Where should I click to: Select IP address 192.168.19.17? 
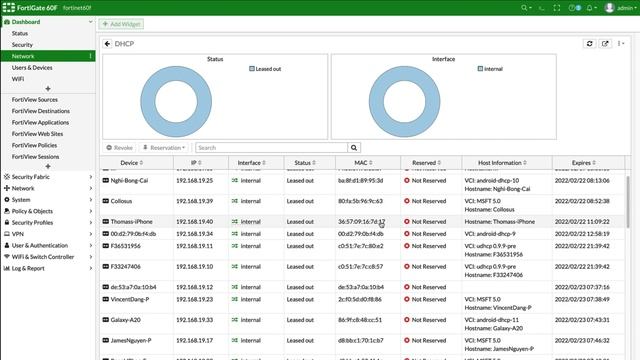tap(194, 340)
